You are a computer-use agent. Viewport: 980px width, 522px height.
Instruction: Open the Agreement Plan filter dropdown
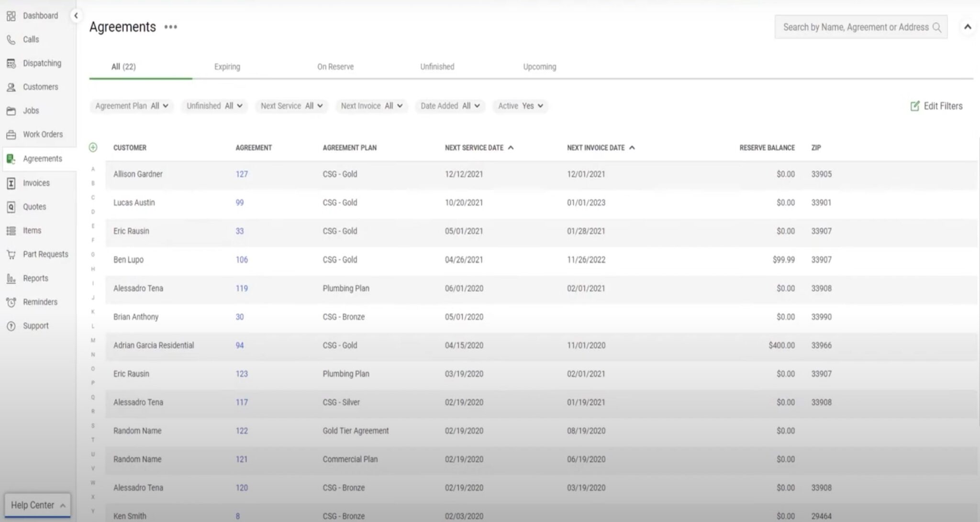coord(132,106)
